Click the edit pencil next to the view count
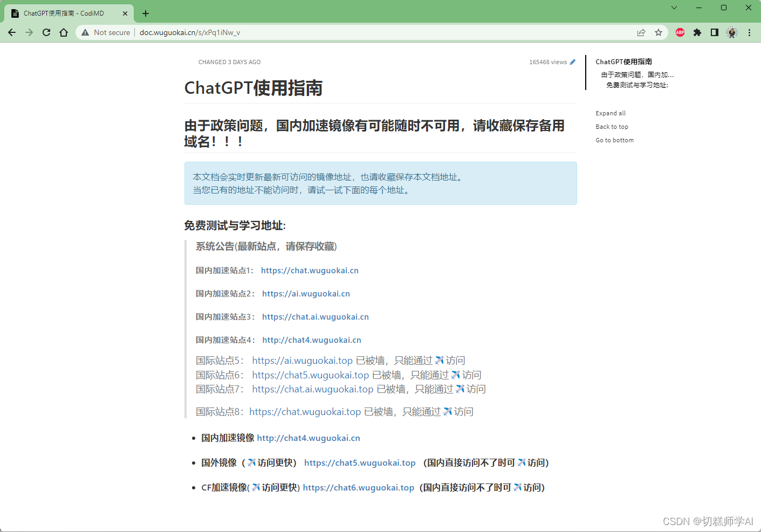The height and width of the screenshot is (532, 761). (572, 61)
